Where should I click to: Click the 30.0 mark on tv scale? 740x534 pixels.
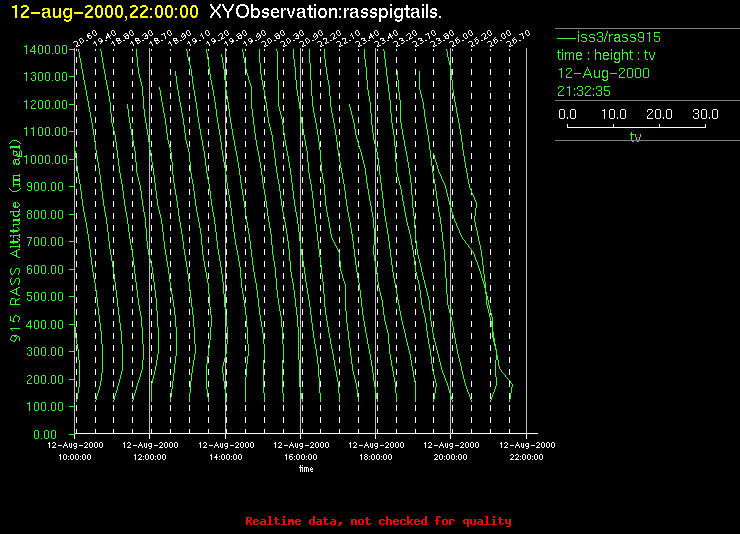pyautogui.click(x=706, y=115)
